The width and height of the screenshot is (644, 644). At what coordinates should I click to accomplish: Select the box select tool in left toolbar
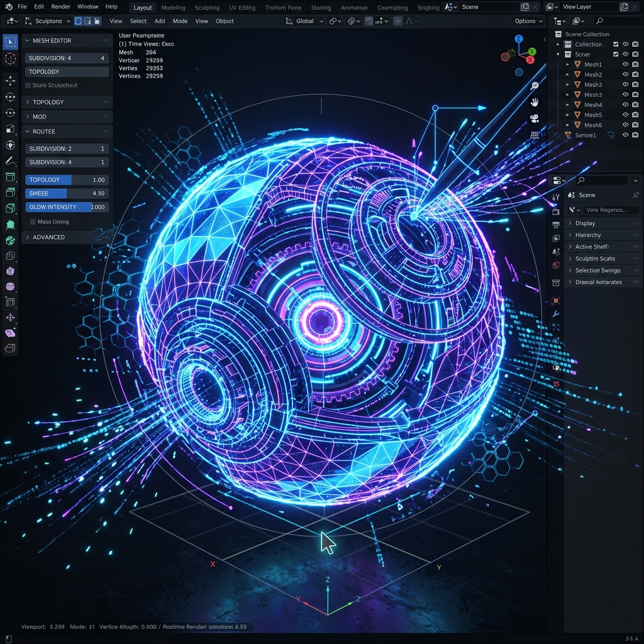10,42
